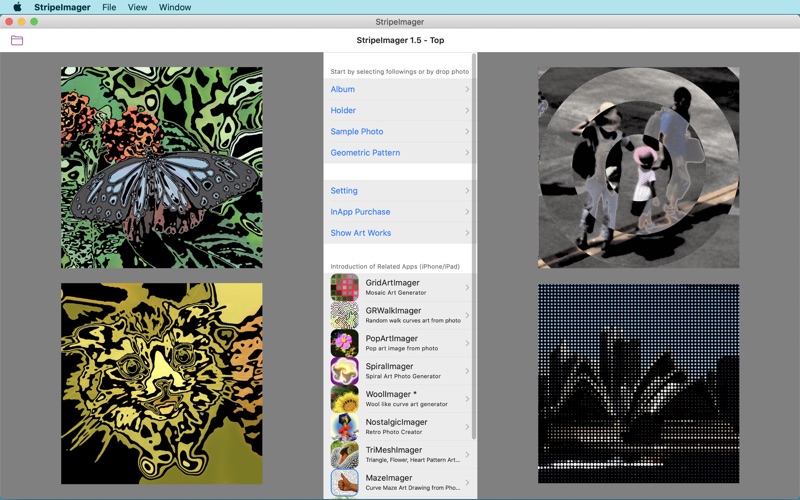Expand the Setting row chevron
The width and height of the screenshot is (800, 500).
click(467, 191)
